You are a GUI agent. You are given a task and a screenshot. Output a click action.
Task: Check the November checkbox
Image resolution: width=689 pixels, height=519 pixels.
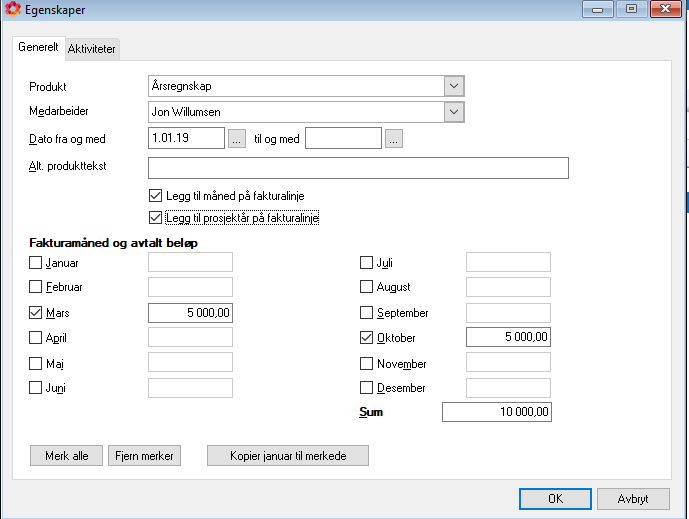(366, 363)
